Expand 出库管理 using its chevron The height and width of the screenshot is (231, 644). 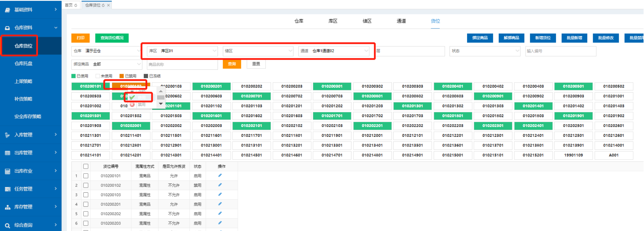click(x=56, y=152)
